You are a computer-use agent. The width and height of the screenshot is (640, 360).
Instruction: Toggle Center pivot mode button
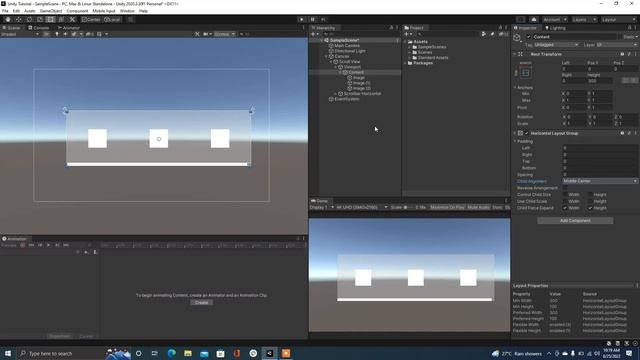(x=91, y=20)
